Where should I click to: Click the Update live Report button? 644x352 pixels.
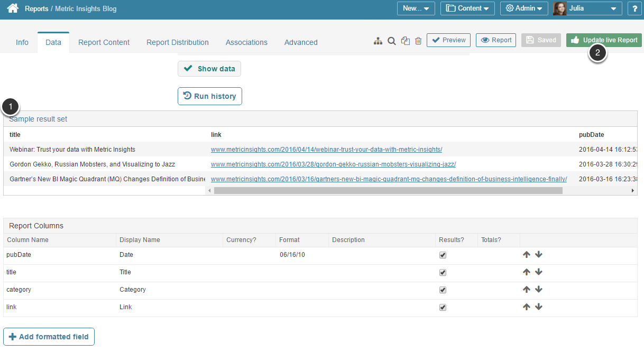(604, 40)
